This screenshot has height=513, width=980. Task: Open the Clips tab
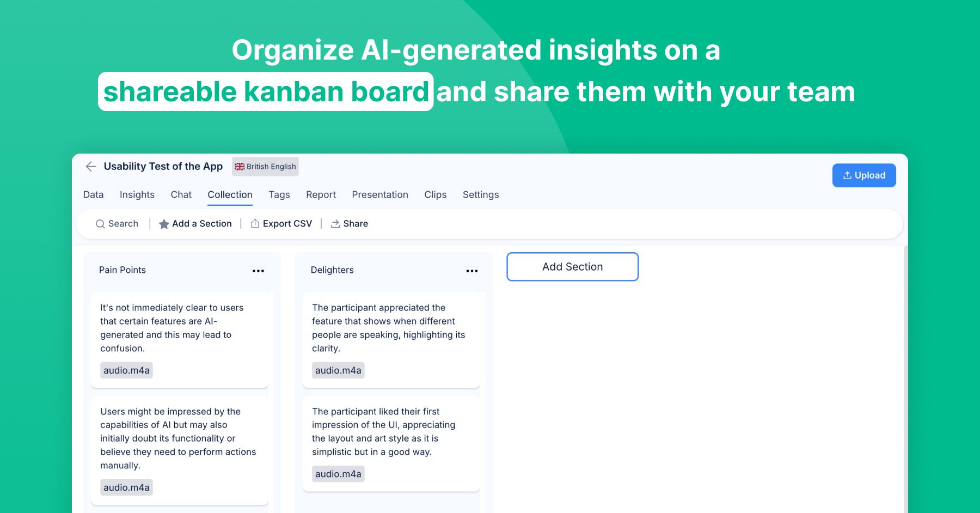(x=436, y=194)
